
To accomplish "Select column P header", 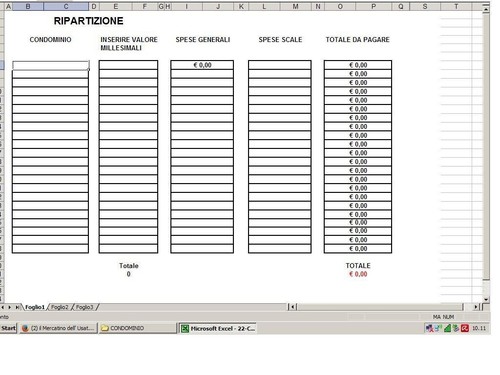I will (374, 6).
